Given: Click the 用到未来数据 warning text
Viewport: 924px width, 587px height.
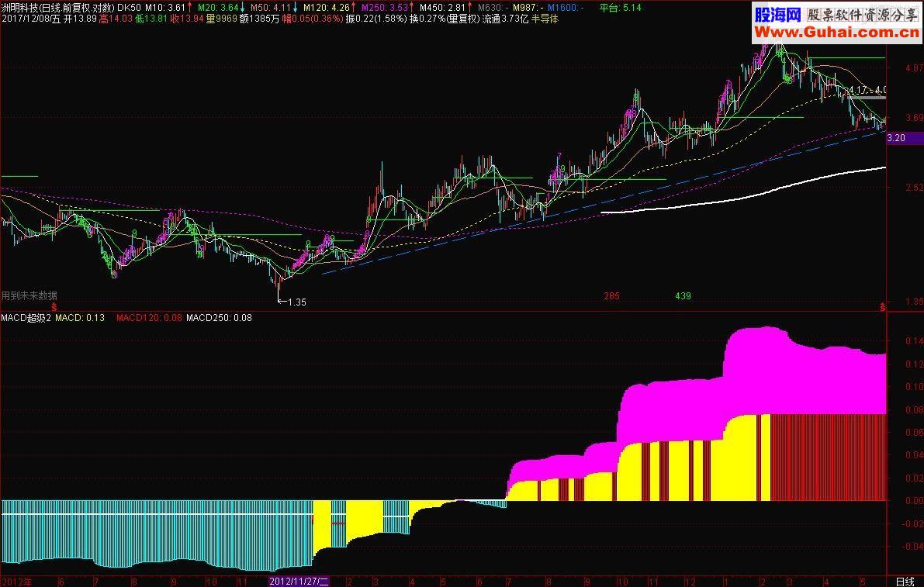Looking at the screenshot, I should pos(29,295).
